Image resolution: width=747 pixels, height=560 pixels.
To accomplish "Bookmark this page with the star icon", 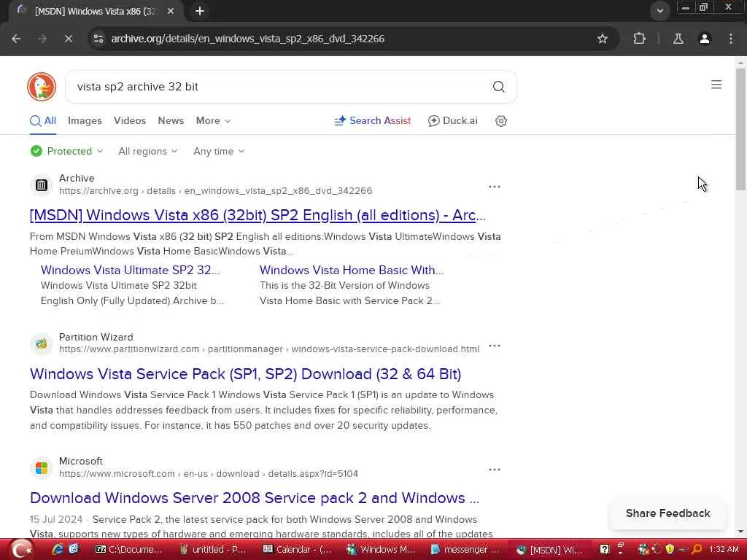I will [602, 39].
